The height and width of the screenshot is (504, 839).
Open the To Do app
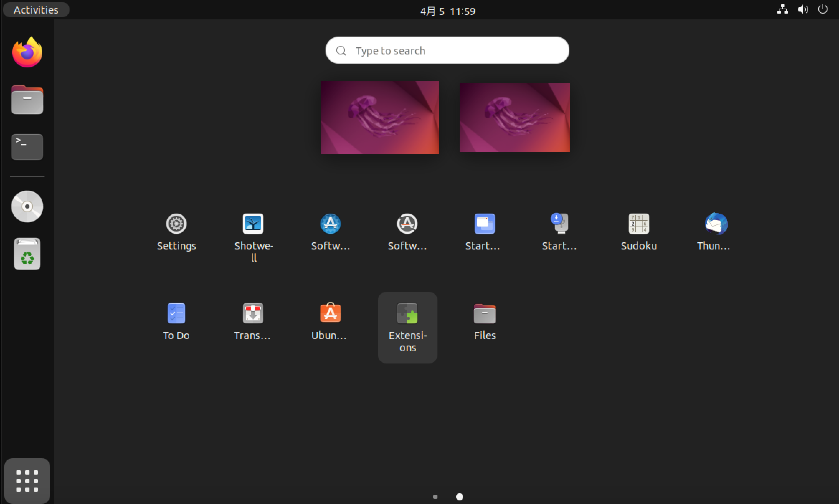coord(176,314)
